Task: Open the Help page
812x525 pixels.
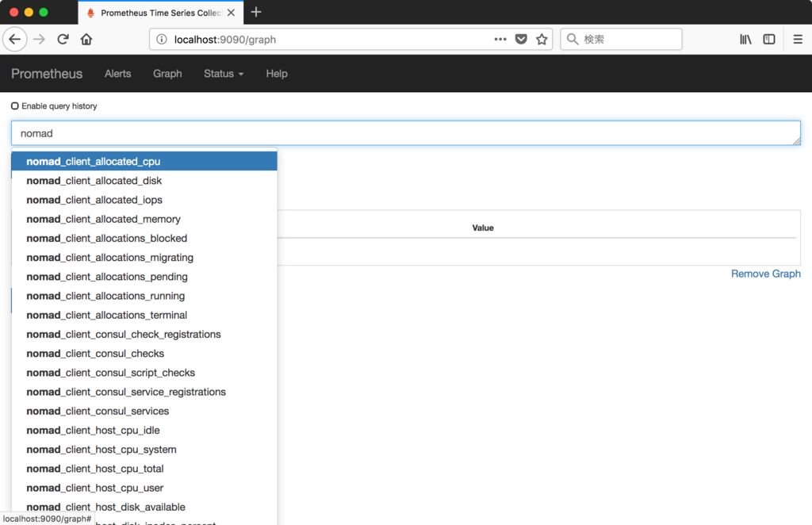Action: [277, 74]
